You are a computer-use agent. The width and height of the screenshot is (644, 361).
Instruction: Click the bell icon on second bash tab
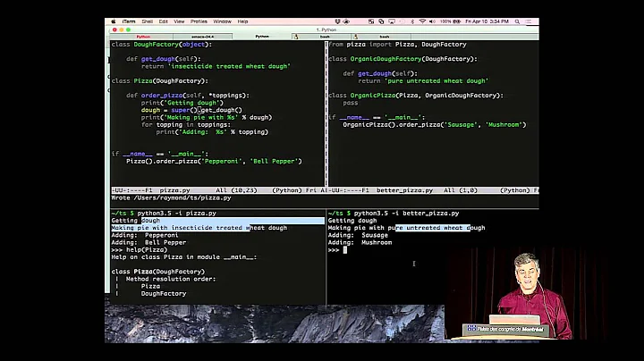click(x=356, y=37)
